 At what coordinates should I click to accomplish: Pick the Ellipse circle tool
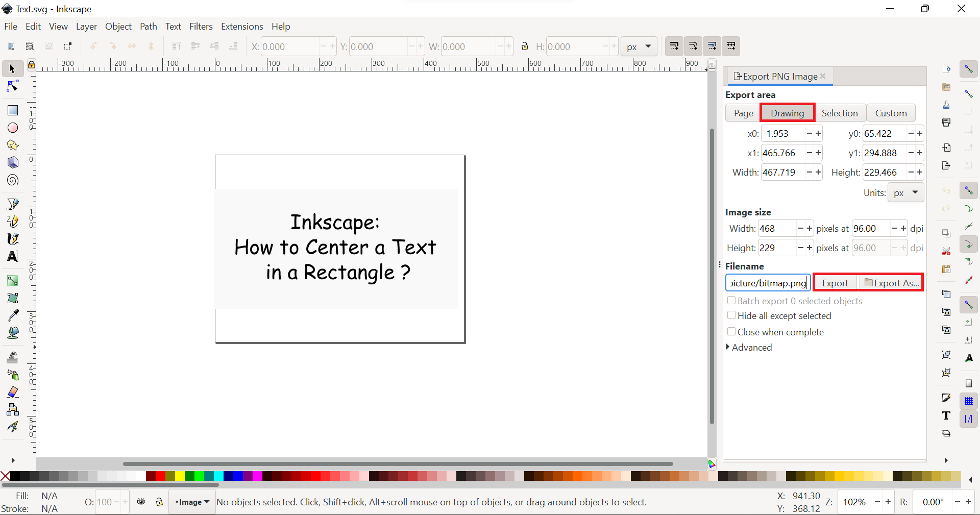coord(13,128)
